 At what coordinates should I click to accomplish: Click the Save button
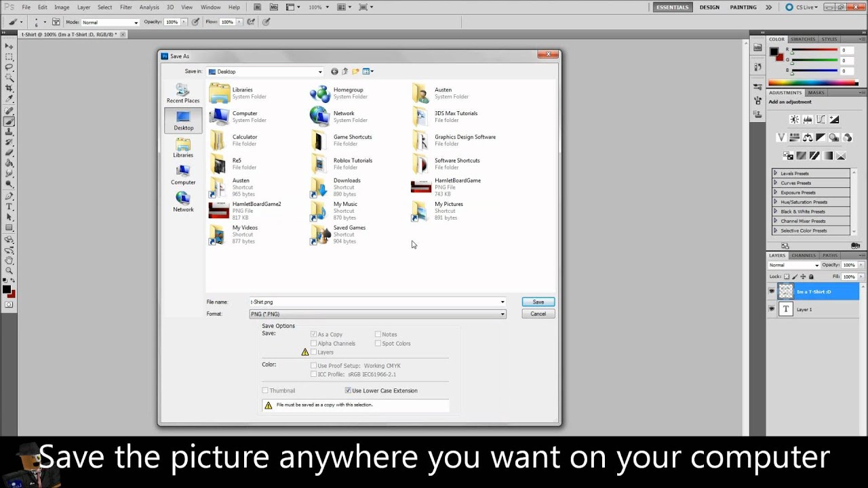tap(538, 302)
